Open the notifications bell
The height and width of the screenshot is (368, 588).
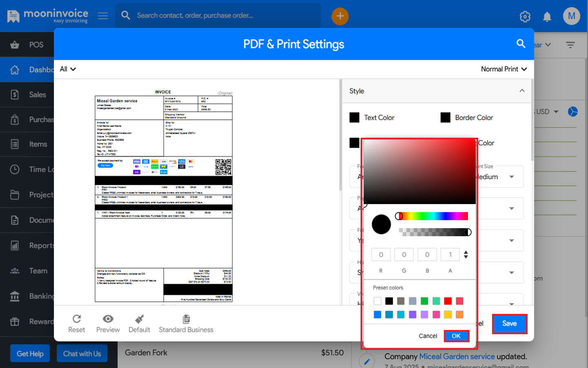pos(547,17)
